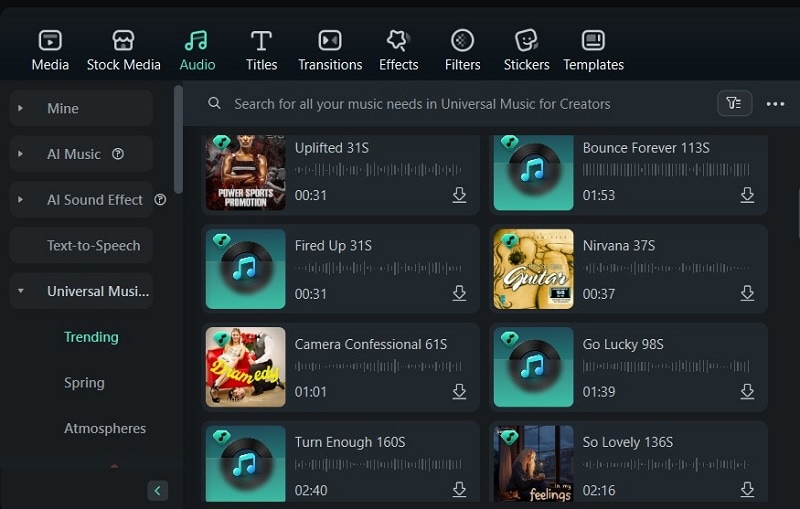
Task: Click the Bounce Forever vinyl thumbnail
Action: (533, 172)
